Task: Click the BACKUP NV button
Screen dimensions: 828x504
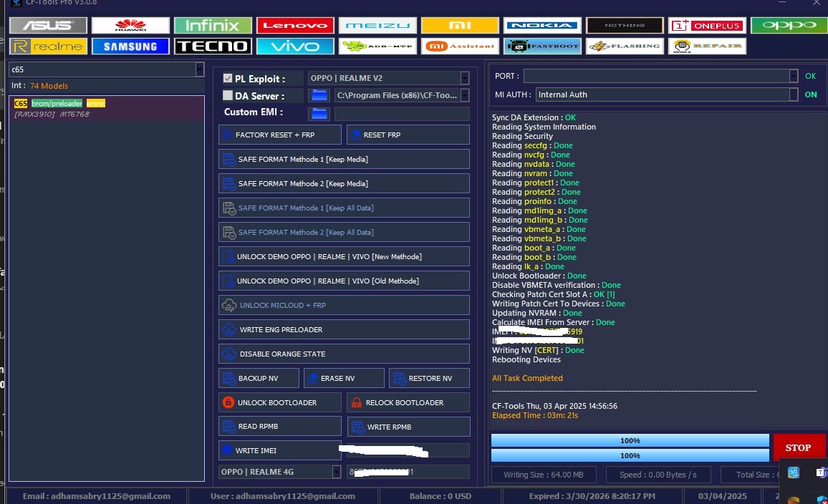Action: (x=259, y=379)
